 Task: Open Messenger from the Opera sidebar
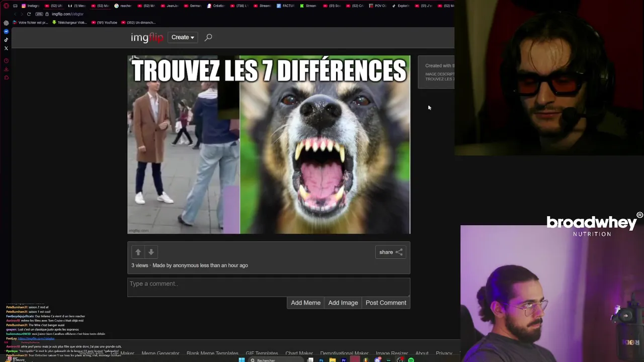coord(6,31)
